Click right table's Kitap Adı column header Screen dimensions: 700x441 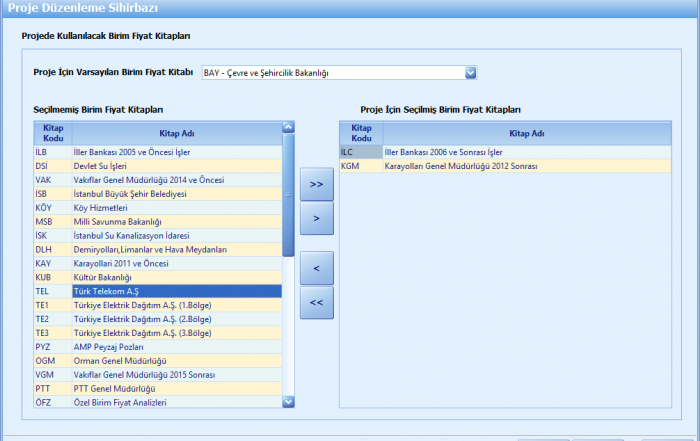(x=526, y=133)
